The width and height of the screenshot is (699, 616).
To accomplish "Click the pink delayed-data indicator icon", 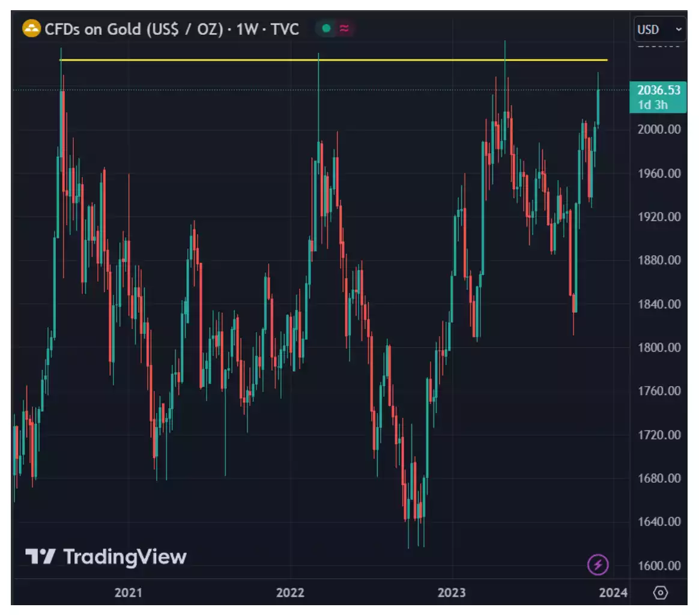I will click(x=343, y=28).
